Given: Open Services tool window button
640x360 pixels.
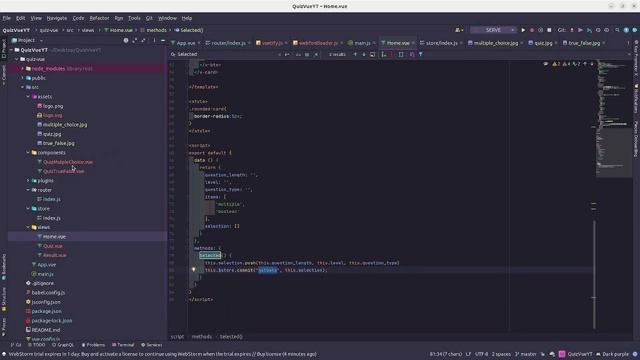Looking at the screenshot, I should coord(151,345).
